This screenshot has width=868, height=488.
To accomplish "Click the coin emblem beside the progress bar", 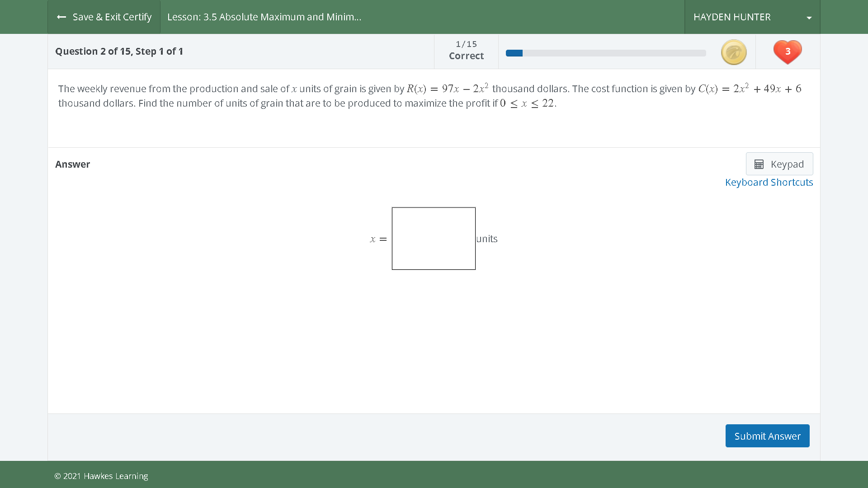I will pos(733,52).
